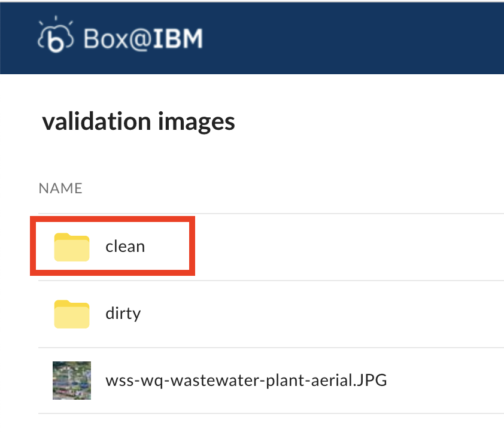This screenshot has width=504, height=432.
Task: Click the validation images folder title
Action: point(138,121)
